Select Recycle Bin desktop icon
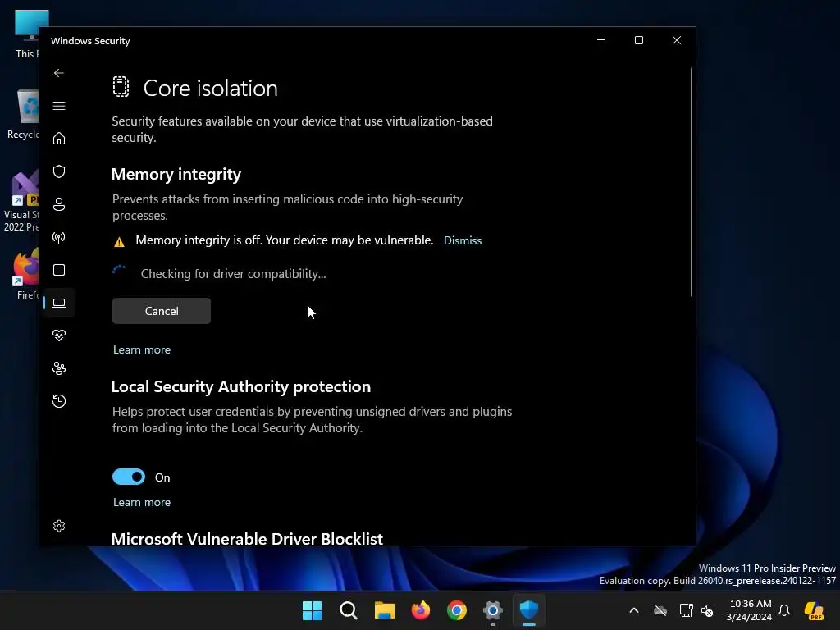 [x=23, y=114]
